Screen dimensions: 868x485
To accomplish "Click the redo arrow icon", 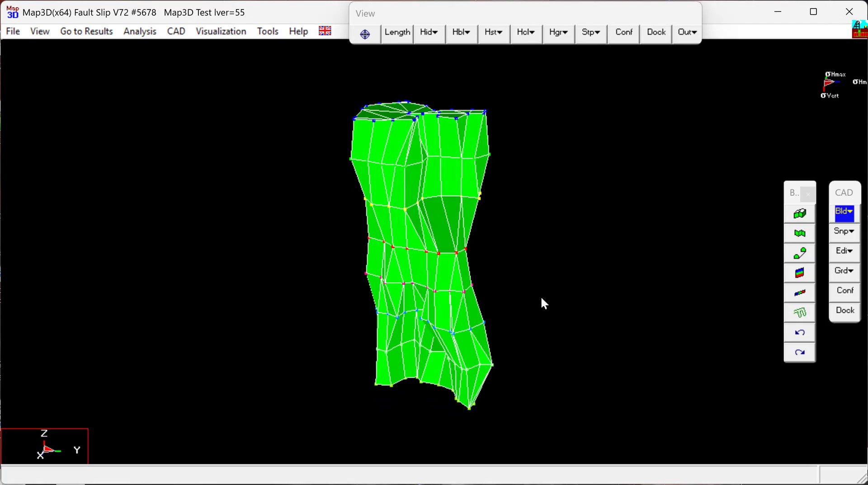I will click(x=799, y=353).
